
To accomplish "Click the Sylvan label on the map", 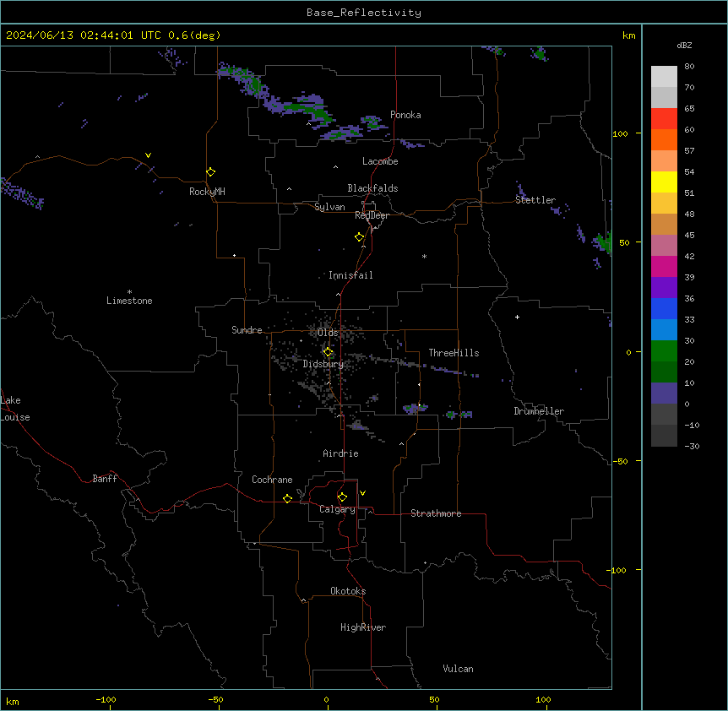I will tap(329, 207).
